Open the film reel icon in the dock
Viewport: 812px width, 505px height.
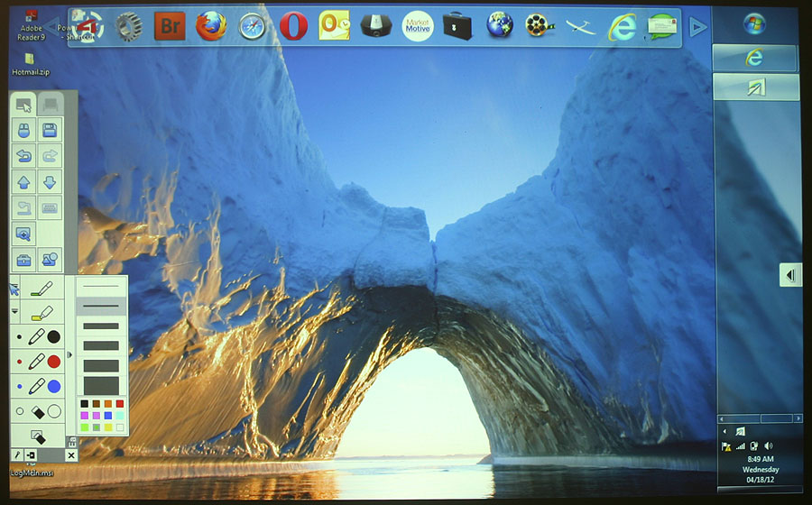540,25
